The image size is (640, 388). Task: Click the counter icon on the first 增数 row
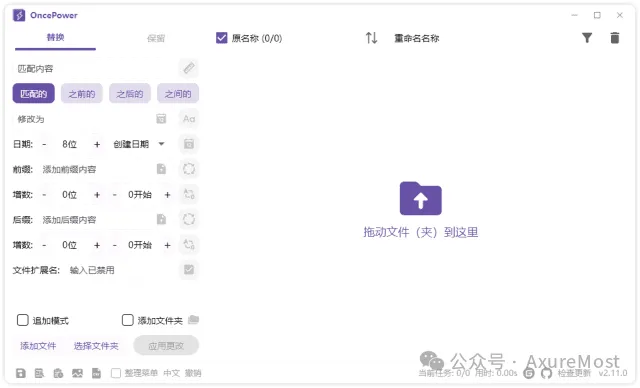click(189, 194)
